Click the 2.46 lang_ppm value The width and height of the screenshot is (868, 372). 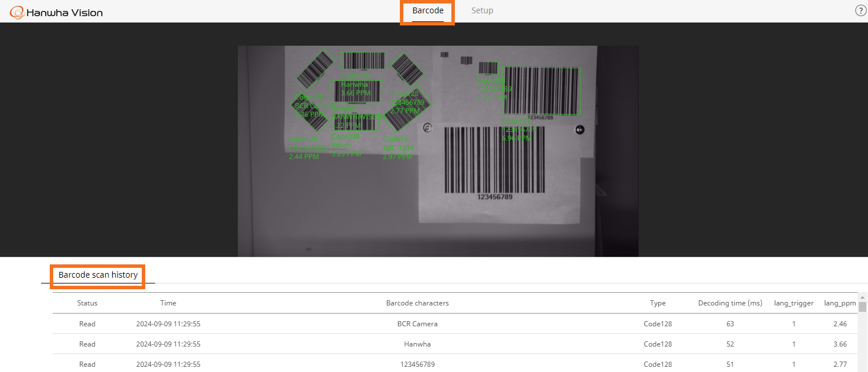pos(840,324)
